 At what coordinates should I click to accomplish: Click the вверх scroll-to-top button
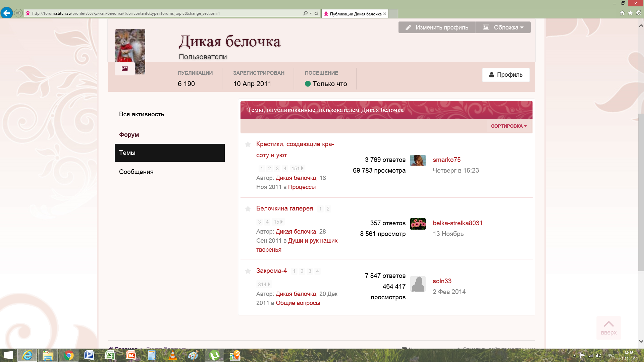pyautogui.click(x=608, y=327)
